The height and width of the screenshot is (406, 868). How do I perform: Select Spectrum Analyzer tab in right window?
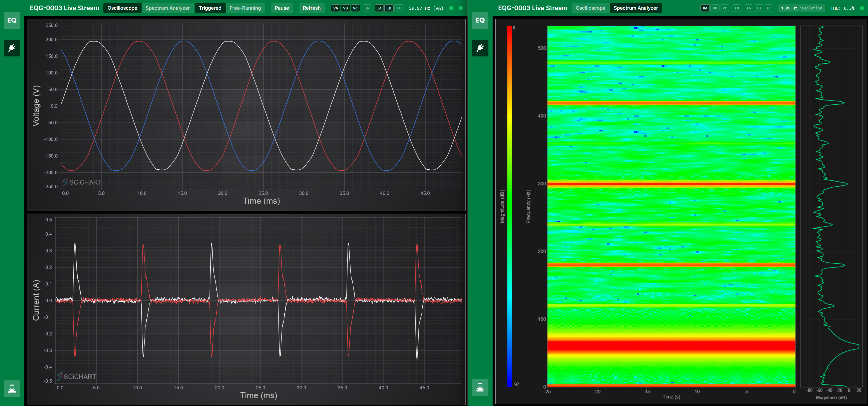click(636, 8)
